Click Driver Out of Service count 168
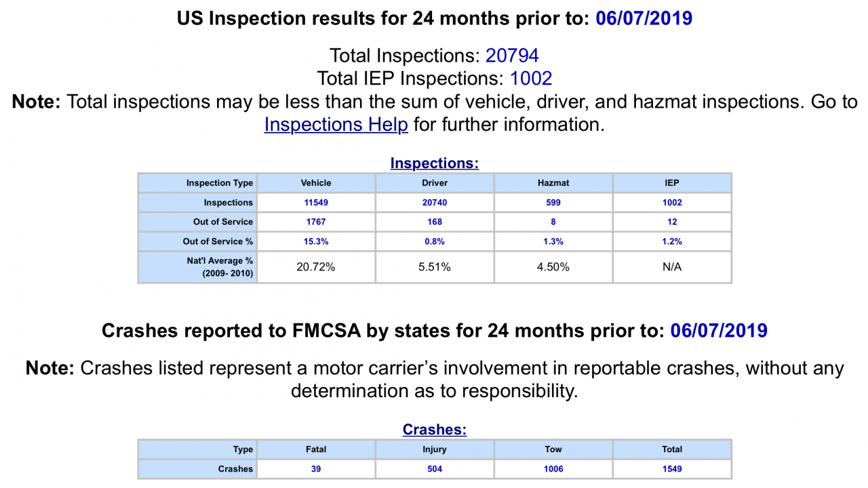The height and width of the screenshot is (488, 868). [435, 222]
